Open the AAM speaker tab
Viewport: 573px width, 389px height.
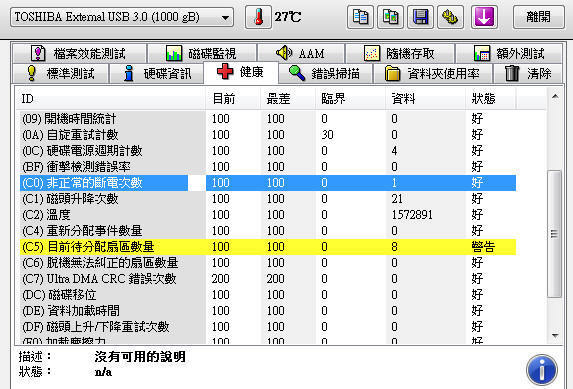coord(301,53)
